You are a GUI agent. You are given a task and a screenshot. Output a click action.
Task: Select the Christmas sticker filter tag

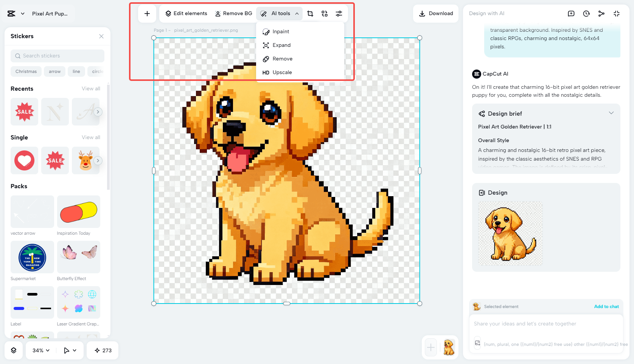click(x=26, y=71)
